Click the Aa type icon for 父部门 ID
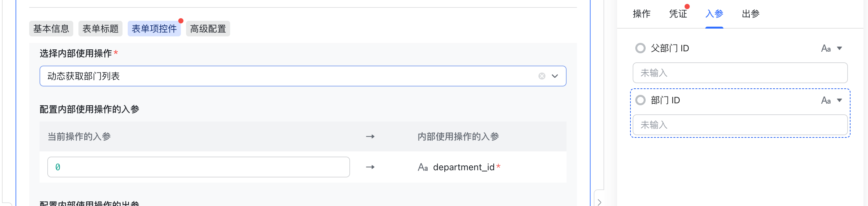The width and height of the screenshot is (868, 206). click(826, 49)
